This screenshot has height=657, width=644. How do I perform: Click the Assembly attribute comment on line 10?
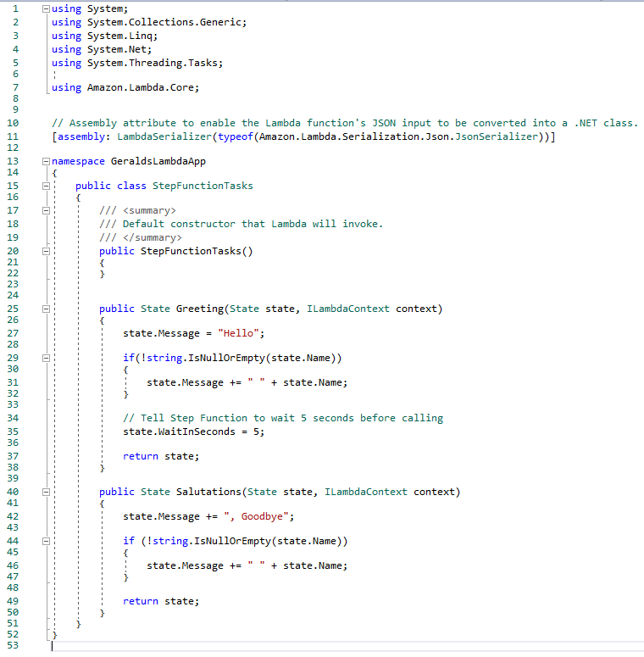[345, 123]
